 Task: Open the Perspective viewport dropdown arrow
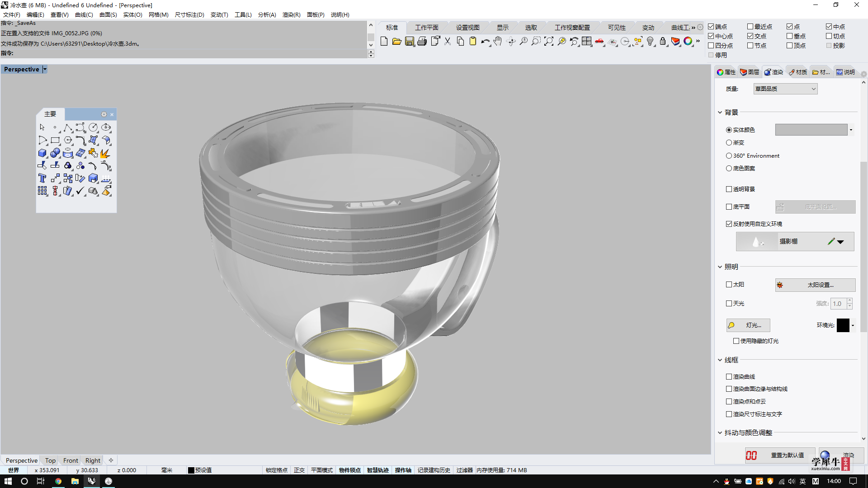tap(45, 69)
